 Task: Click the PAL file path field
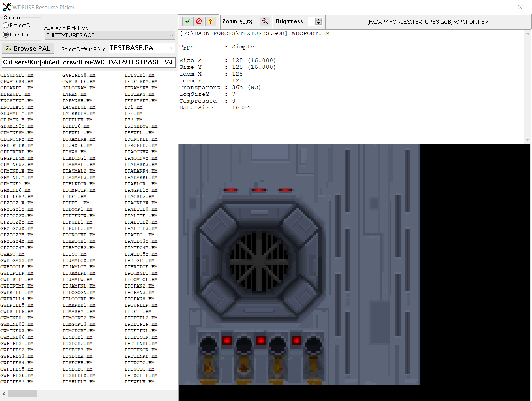click(89, 62)
